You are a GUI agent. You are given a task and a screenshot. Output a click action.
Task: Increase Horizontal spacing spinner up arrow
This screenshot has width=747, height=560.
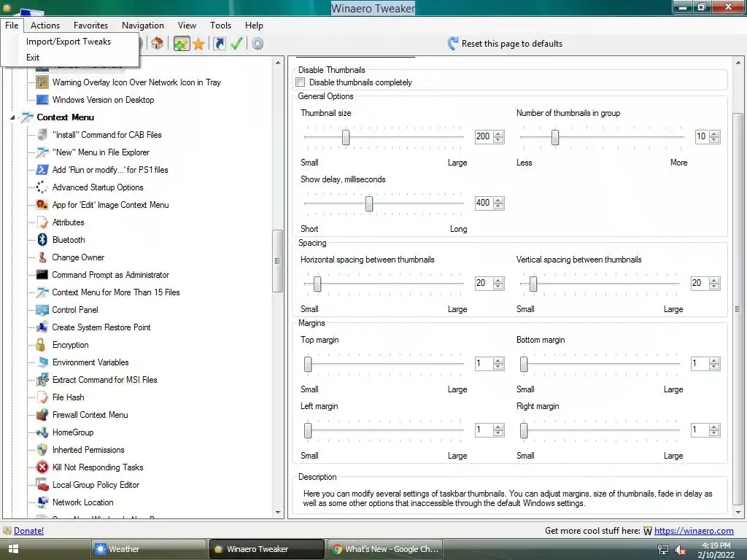point(498,281)
